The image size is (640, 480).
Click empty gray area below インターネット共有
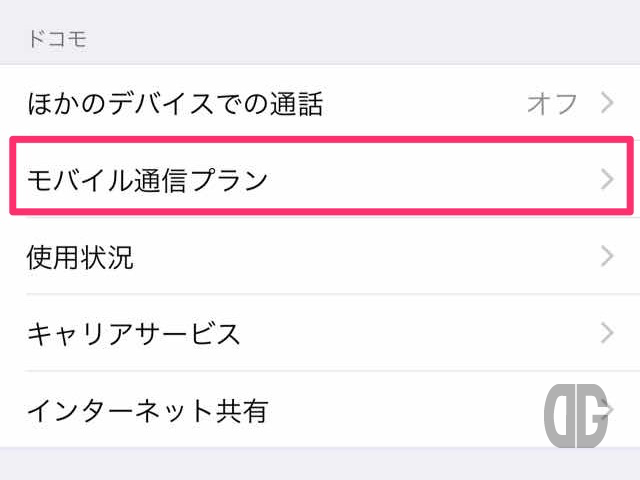coord(320,464)
